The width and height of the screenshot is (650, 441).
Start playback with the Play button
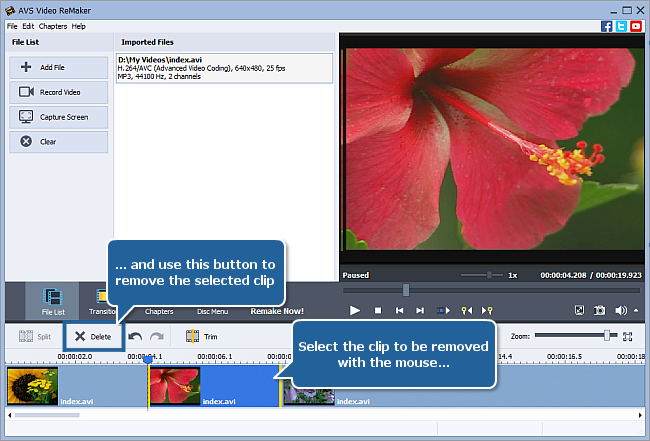click(x=354, y=310)
